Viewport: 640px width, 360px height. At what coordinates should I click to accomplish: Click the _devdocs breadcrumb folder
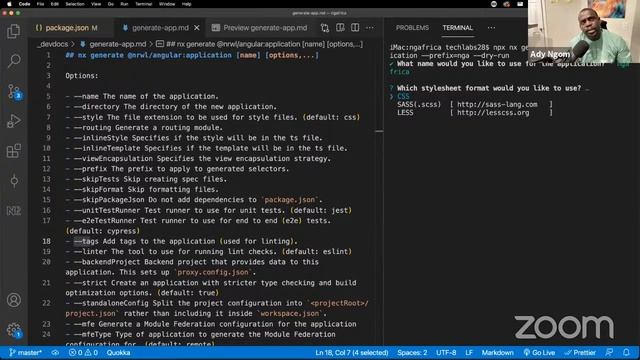pos(53,44)
